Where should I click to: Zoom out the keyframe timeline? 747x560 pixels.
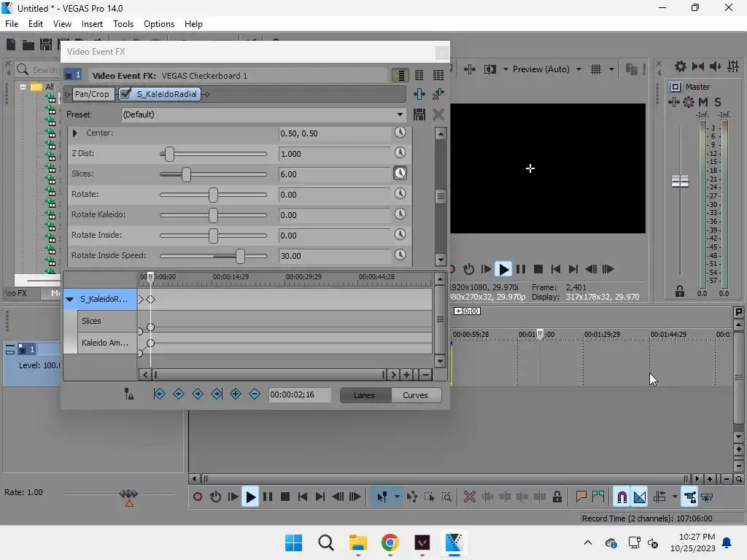425,375
